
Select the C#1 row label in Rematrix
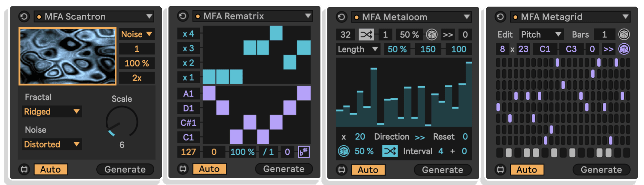[x=189, y=123]
